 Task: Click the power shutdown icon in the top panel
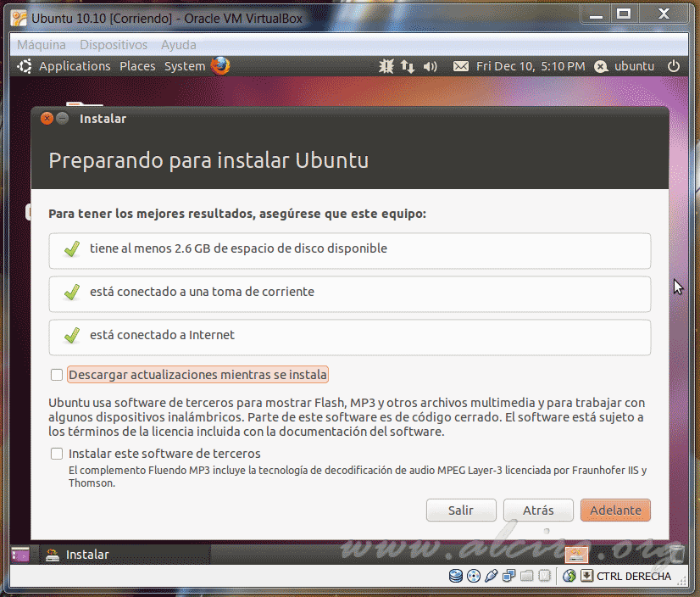[x=674, y=66]
